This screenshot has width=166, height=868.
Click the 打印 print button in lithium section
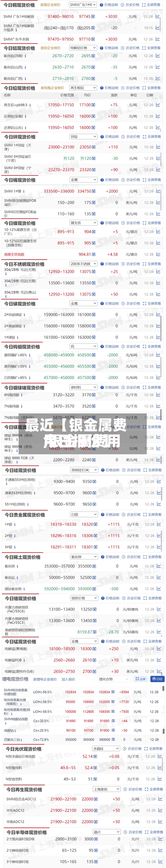coord(158,679)
